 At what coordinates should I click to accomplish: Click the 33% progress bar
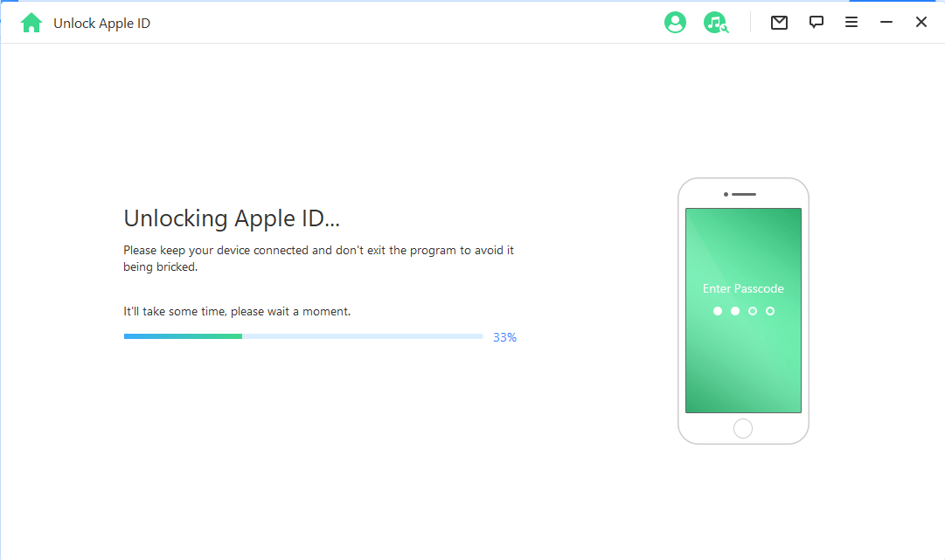303,335
